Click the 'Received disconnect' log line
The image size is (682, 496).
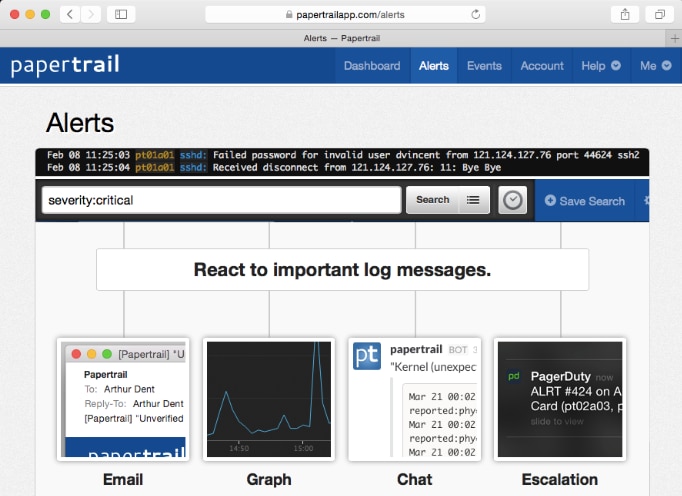tap(274, 168)
